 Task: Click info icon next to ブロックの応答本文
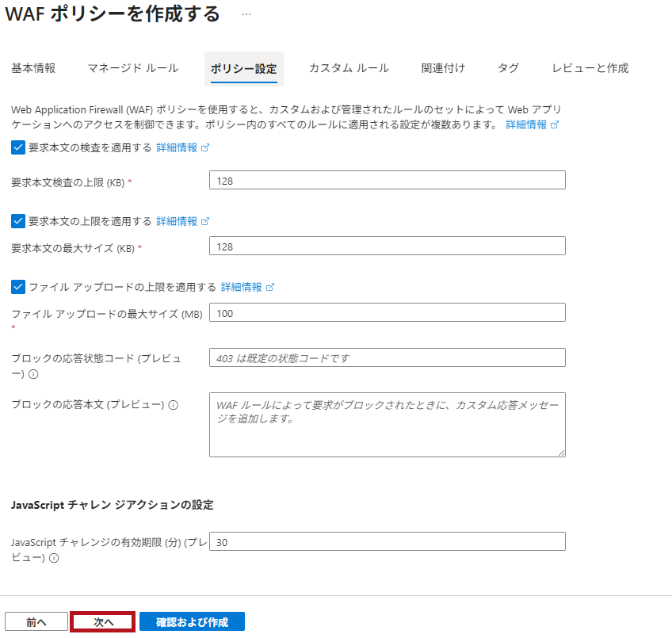tap(174, 404)
